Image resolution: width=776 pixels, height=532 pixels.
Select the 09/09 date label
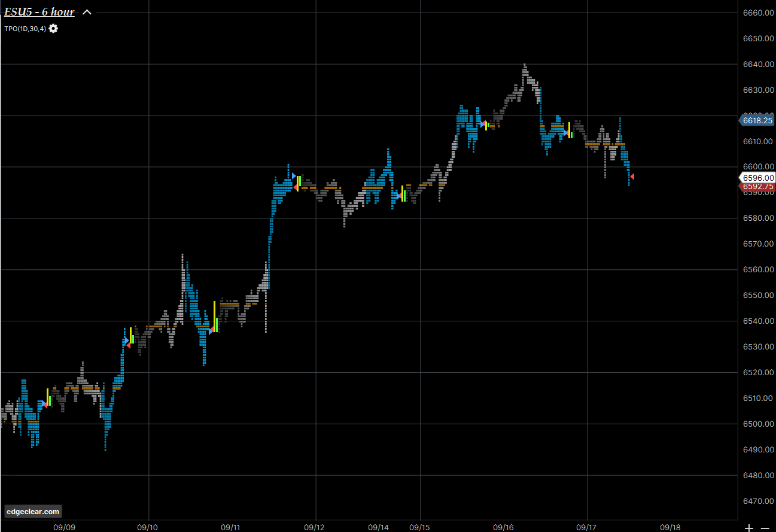click(64, 527)
